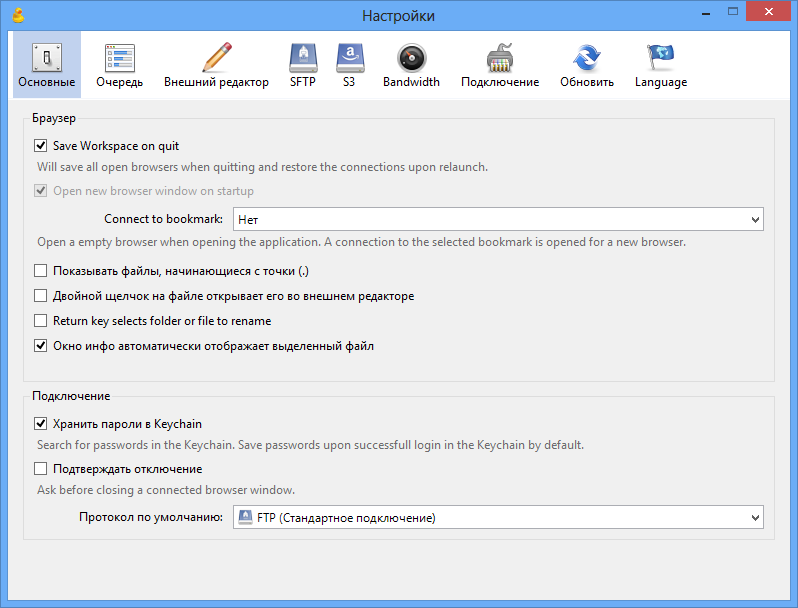
Task: Open the Протокол по умолчанию dropdown
Action: (498, 517)
